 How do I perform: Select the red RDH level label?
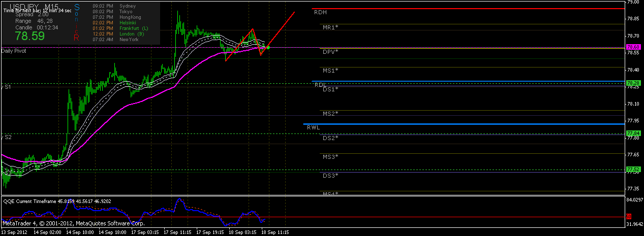(320, 12)
